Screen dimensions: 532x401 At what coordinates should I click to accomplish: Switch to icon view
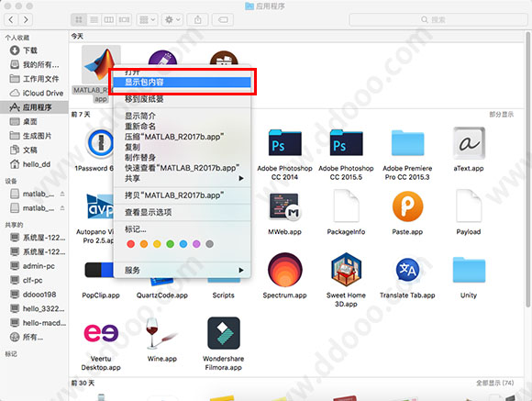click(x=79, y=19)
